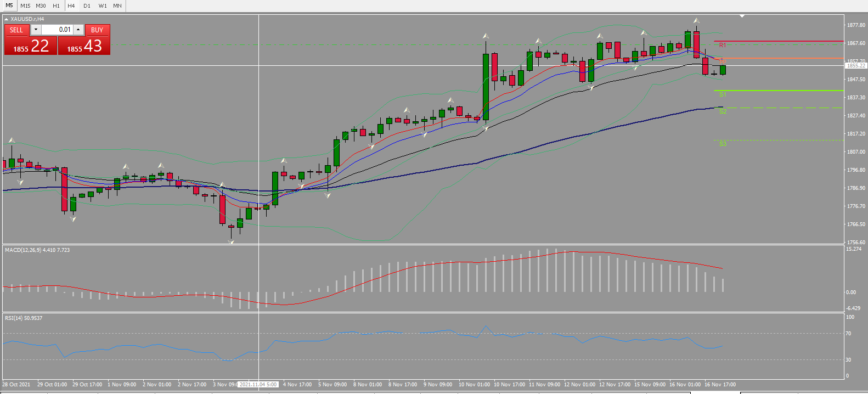Viewport: 868px width, 394px height.
Task: Select the green S1 support line
Action: point(779,91)
